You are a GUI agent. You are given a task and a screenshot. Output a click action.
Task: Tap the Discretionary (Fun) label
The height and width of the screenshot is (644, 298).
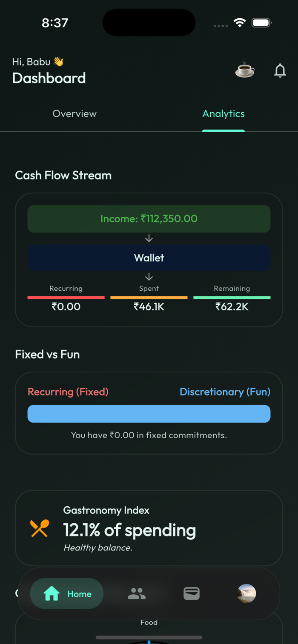coord(225,392)
